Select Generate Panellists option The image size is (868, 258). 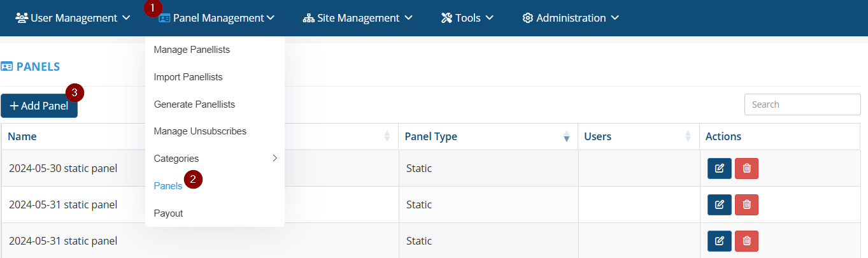194,104
